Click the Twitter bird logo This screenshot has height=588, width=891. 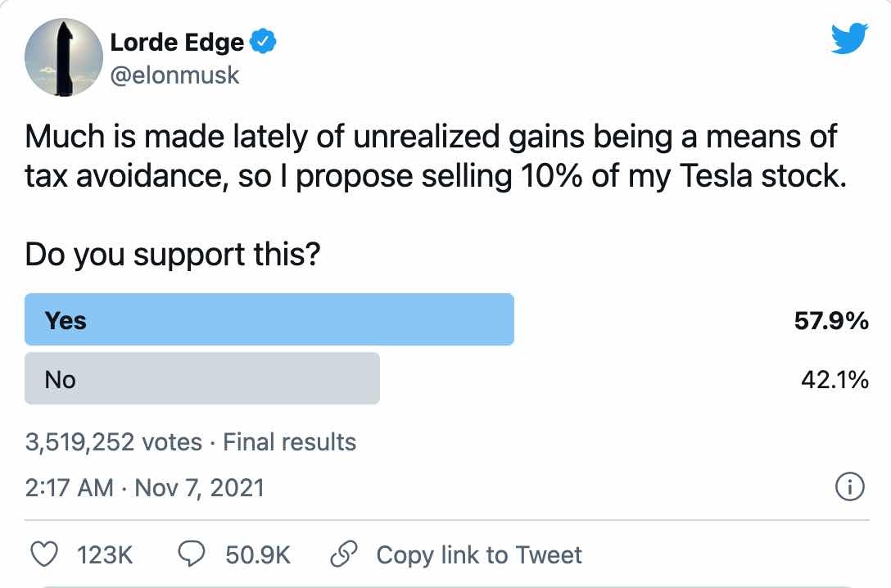pyautogui.click(x=850, y=36)
